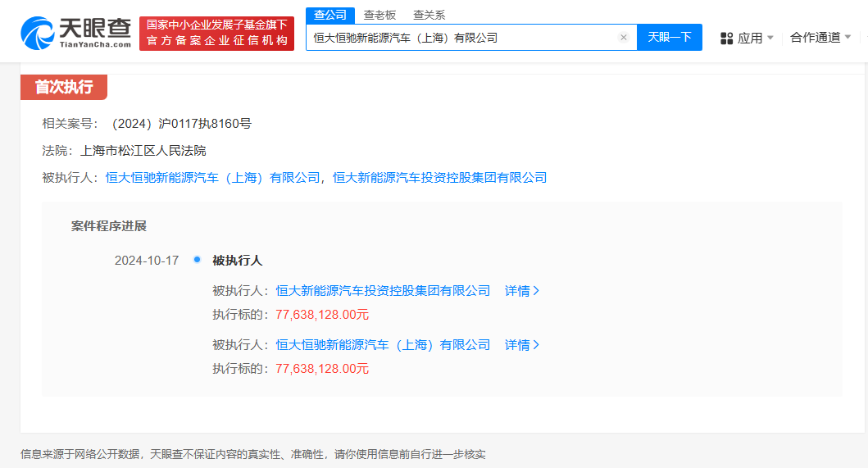Open 恒大新能源汽车投资控股集团 in top 被执行人 line
This screenshot has width=868, height=468.
(x=439, y=178)
